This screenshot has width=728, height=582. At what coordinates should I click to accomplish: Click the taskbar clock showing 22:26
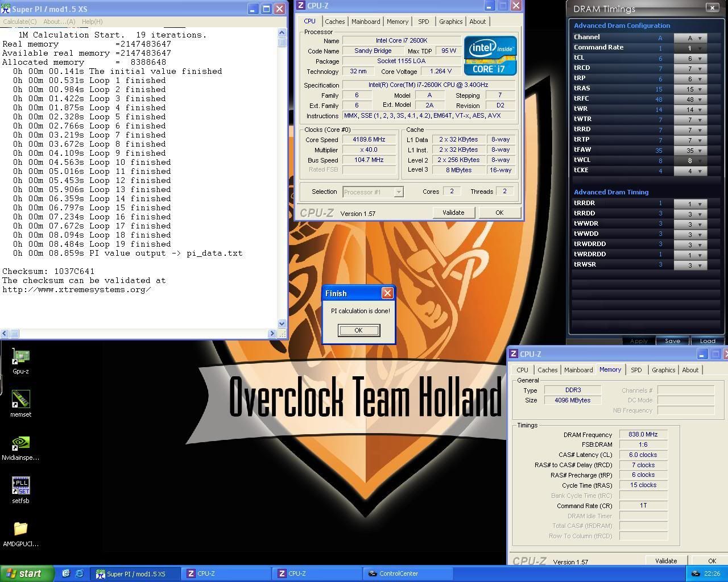pos(712,573)
